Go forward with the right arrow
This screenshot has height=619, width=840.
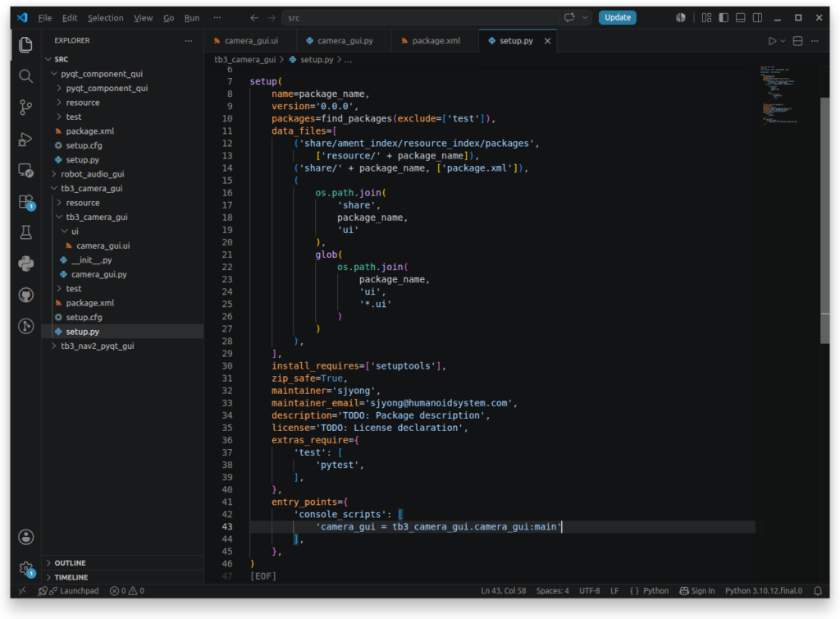pos(272,18)
